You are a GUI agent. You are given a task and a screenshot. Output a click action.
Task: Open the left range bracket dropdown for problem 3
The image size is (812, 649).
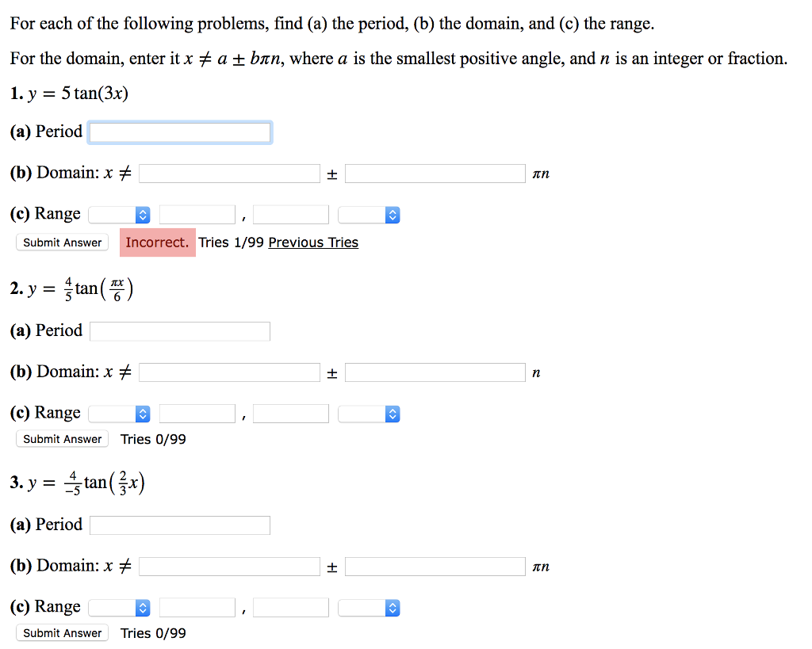pyautogui.click(x=120, y=607)
